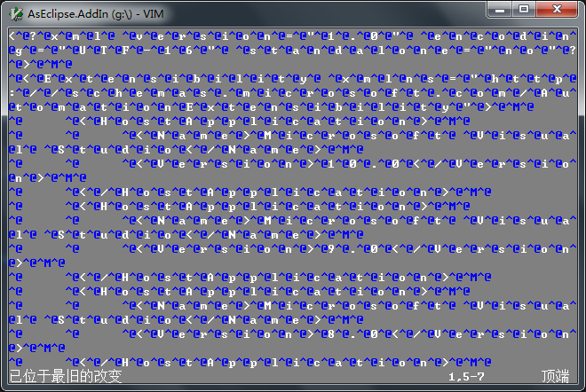Click the line with the Version value 9.0
586x392 pixels.
click(x=293, y=249)
